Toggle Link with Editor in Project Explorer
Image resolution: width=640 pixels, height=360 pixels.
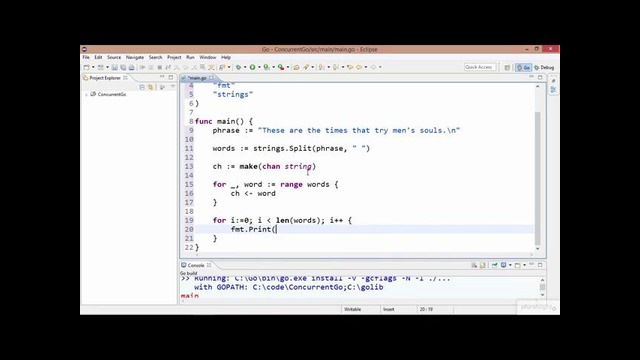click(x=151, y=87)
